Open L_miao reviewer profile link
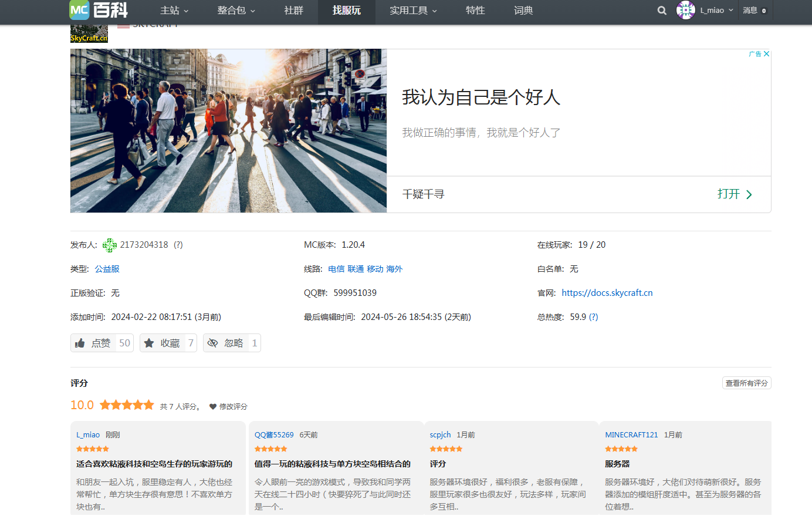 [x=88, y=435]
